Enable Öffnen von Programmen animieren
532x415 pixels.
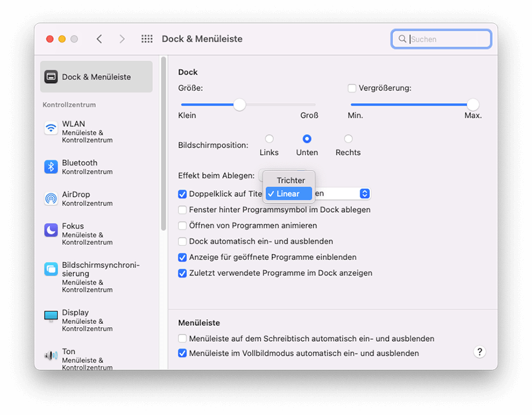point(182,225)
